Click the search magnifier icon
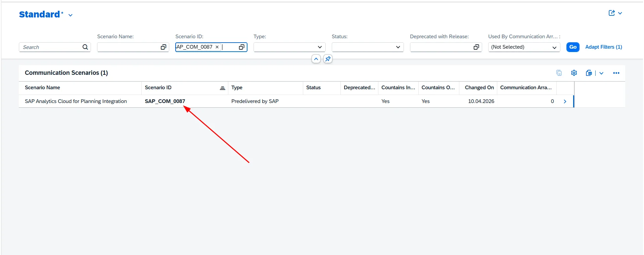Screen dimensions: 644x255 (85, 47)
